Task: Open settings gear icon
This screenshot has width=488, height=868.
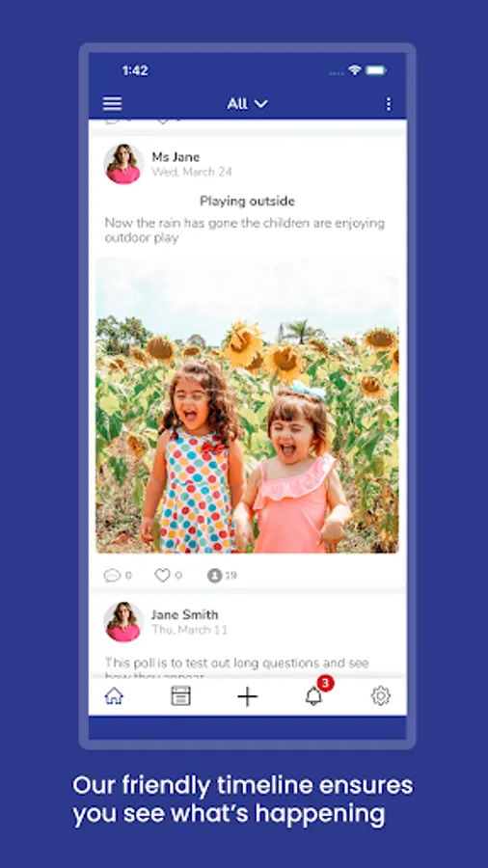Action: 381,695
